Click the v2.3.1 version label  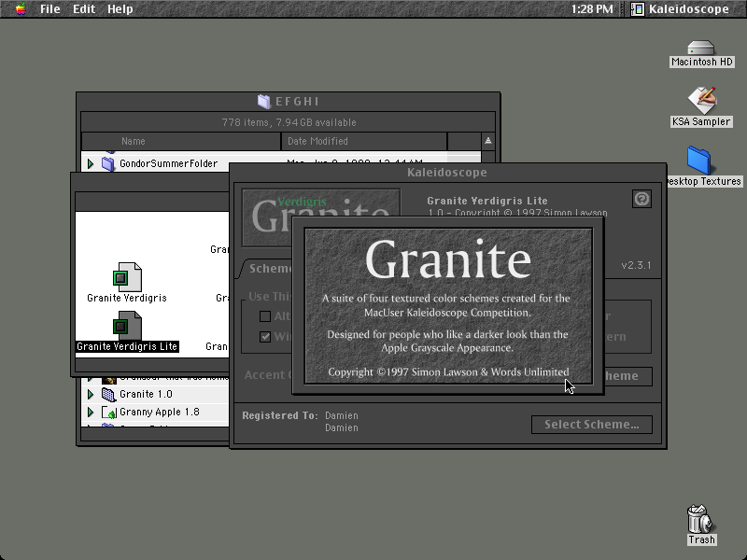click(636, 265)
